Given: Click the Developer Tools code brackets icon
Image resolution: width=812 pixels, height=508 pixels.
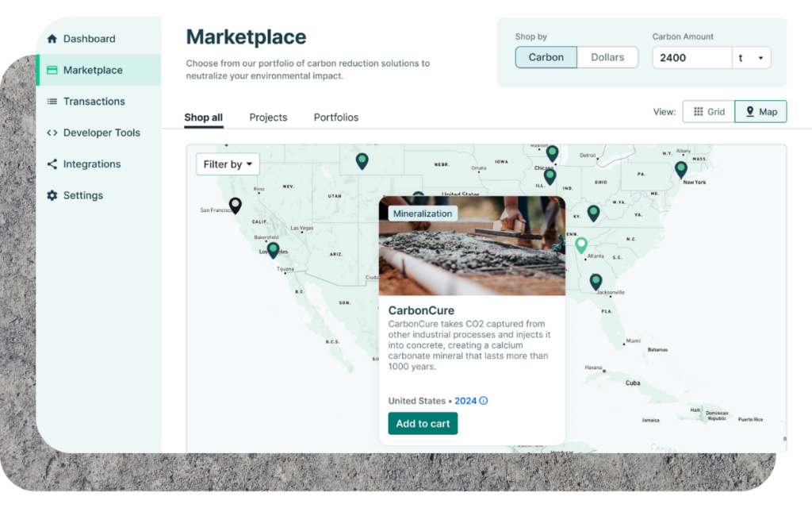Looking at the screenshot, I should [52, 133].
